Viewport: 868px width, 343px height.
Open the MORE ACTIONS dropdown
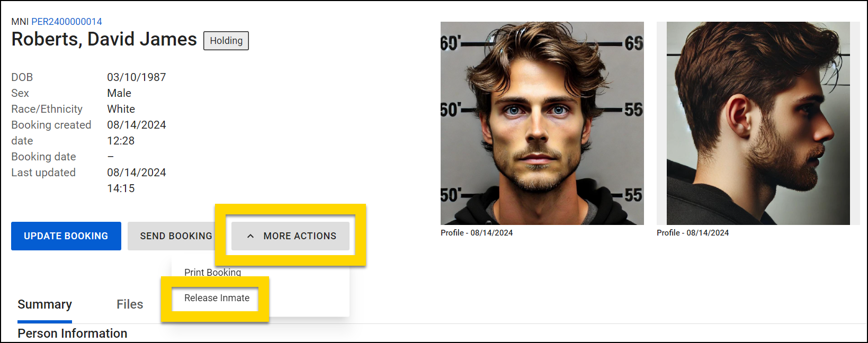(x=290, y=236)
